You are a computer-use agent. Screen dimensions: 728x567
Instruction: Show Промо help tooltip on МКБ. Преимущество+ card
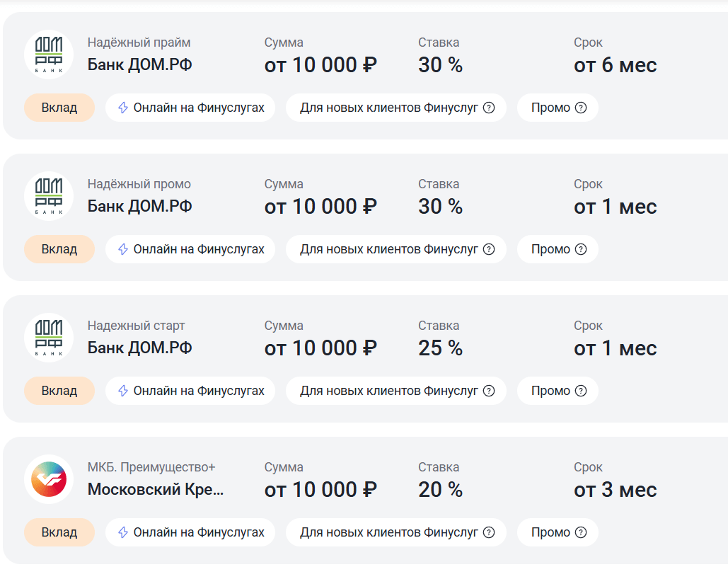point(581,532)
